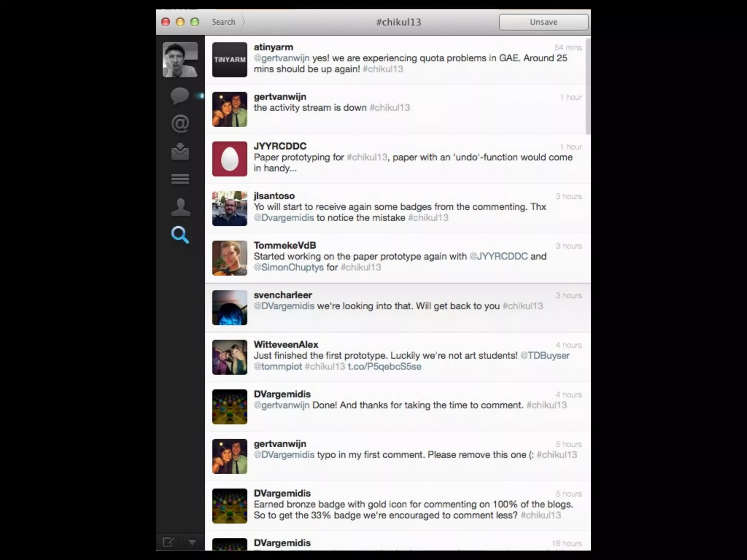Select the svencharleer tweet row

coord(398,308)
